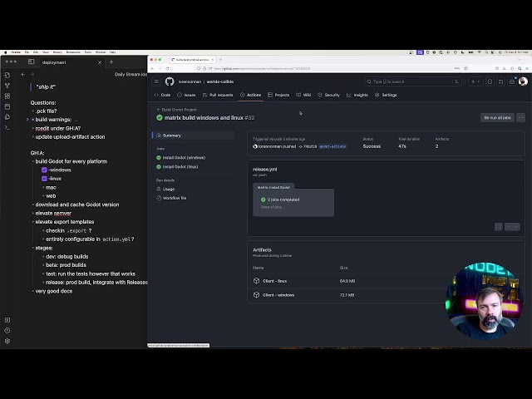Click 'download and cache Godot version' note line
Viewport: 532px width, 399px height.
pyautogui.click(x=77, y=204)
